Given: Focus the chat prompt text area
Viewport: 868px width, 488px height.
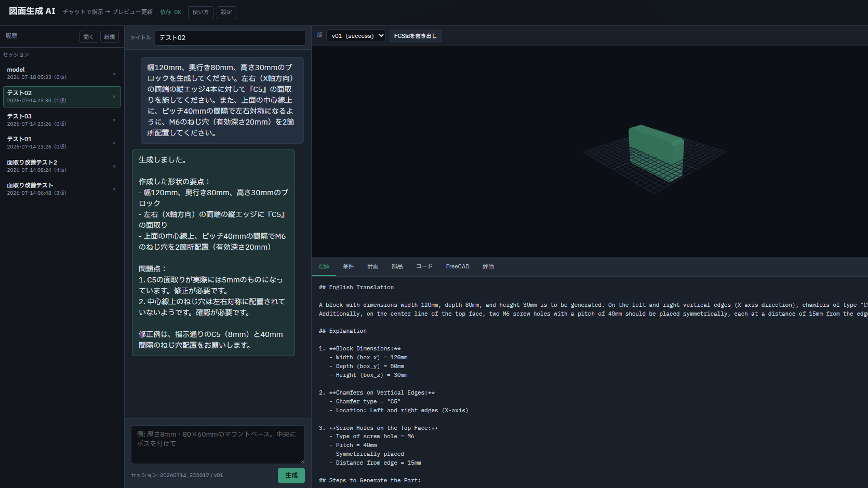Looking at the screenshot, I should pos(218,444).
